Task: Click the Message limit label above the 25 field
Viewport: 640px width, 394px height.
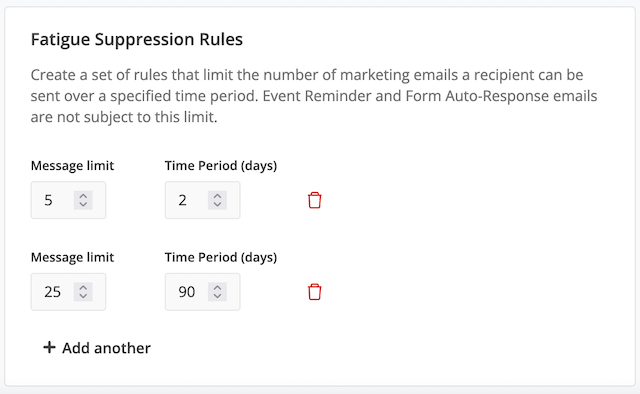Action: [x=72, y=258]
